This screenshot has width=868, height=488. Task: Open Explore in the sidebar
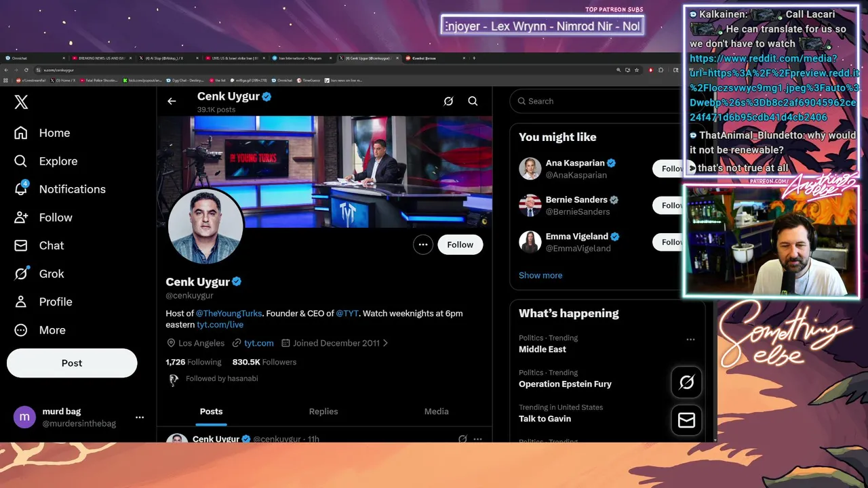click(45, 161)
